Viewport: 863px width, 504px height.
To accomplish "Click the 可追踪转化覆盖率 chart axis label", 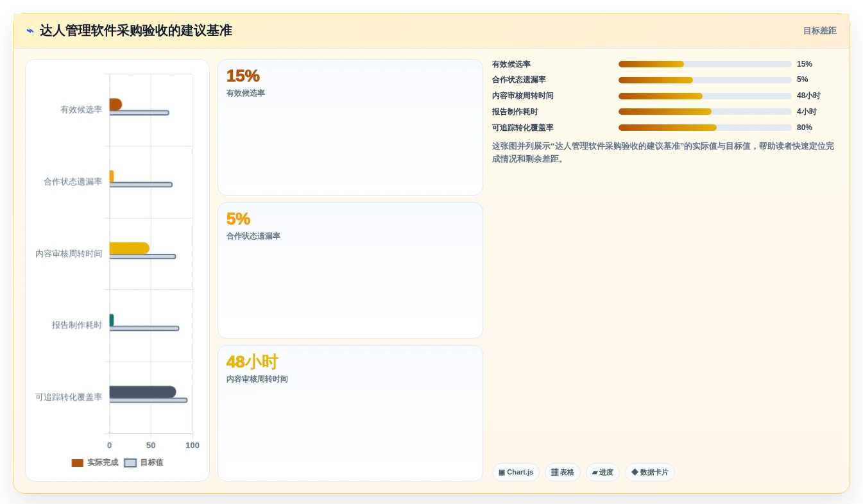I will [x=69, y=397].
